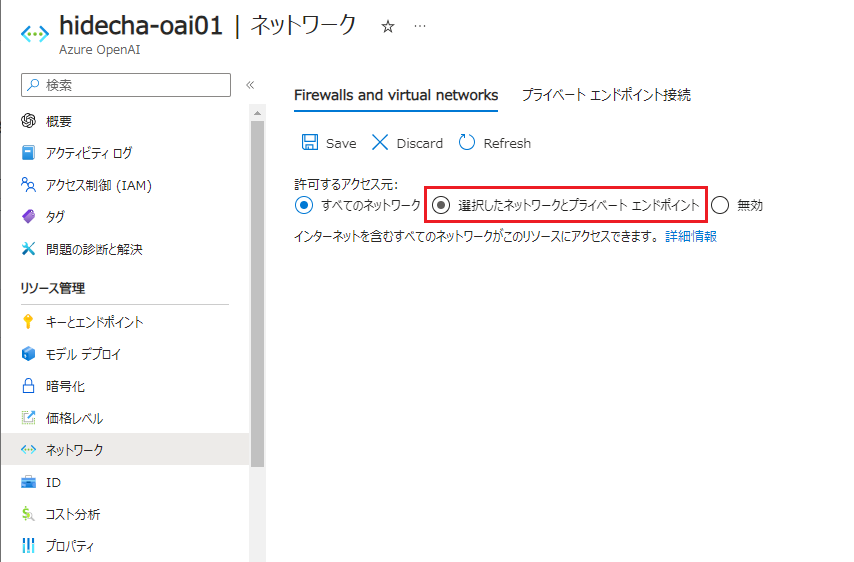
Task: Click the 検索 search field
Action: point(126,85)
